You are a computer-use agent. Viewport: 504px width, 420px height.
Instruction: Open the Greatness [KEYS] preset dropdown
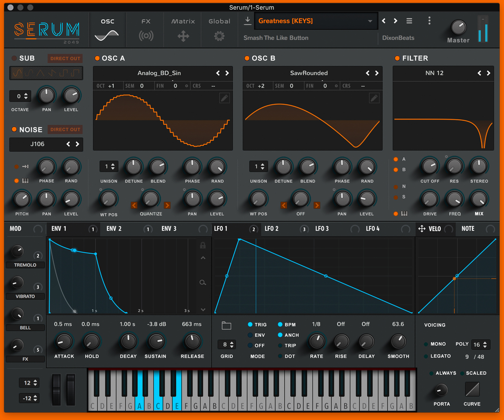[x=316, y=21]
